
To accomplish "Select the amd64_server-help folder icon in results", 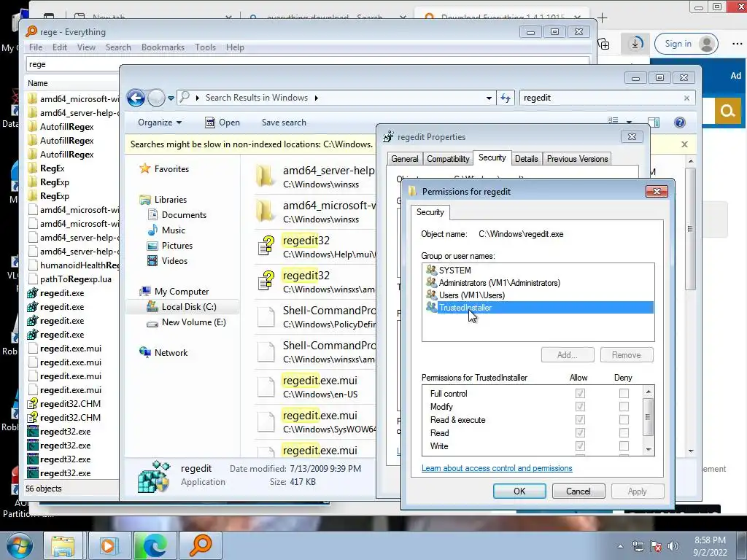I will pos(266,176).
